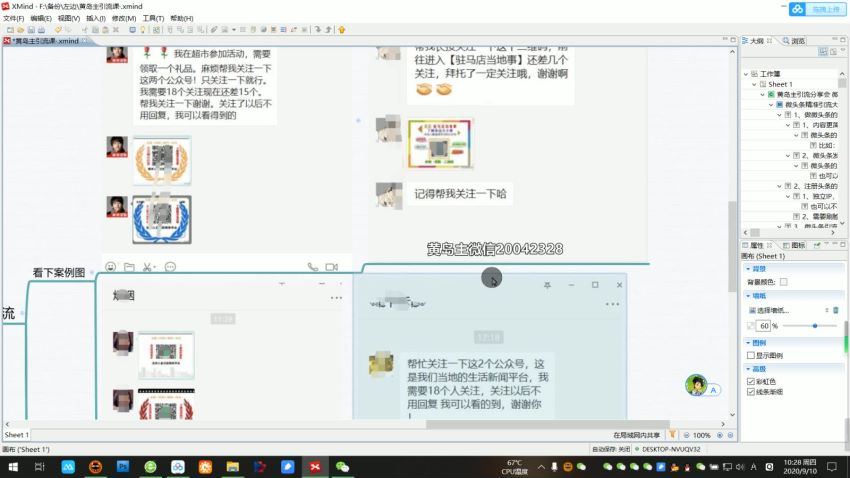The height and width of the screenshot is (478, 850).
Task: Open File Explorer from the taskbar
Action: point(233,467)
